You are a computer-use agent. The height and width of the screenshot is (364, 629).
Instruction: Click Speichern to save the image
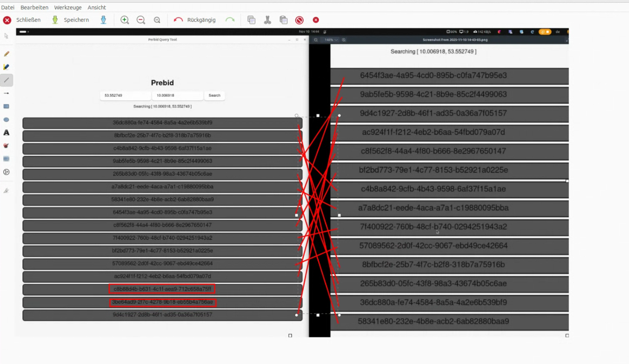71,20
